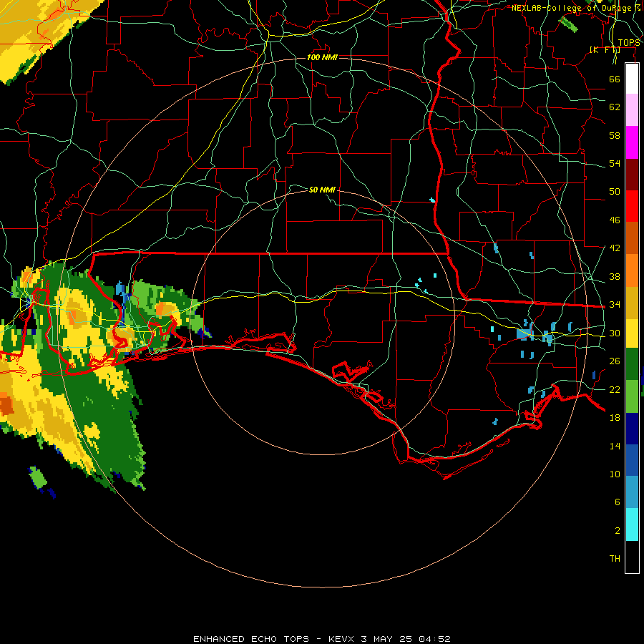The width and height of the screenshot is (644, 644).
Task: Click the legend value 14
Action: click(x=615, y=446)
